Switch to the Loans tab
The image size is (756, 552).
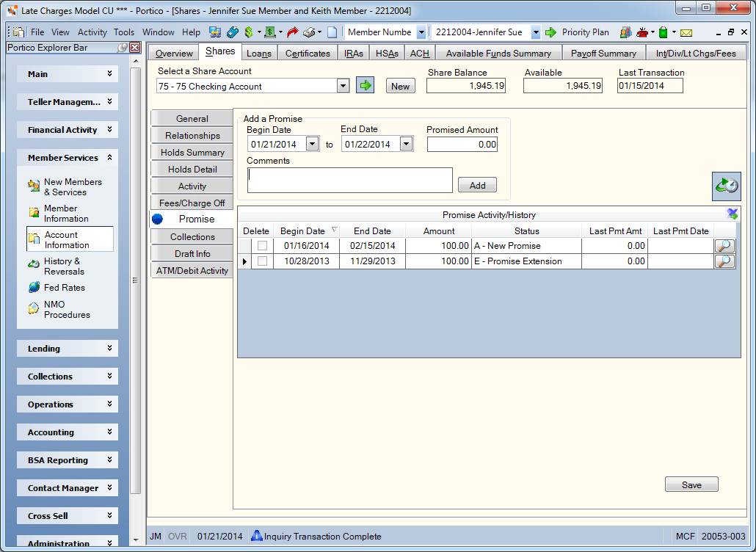point(259,53)
